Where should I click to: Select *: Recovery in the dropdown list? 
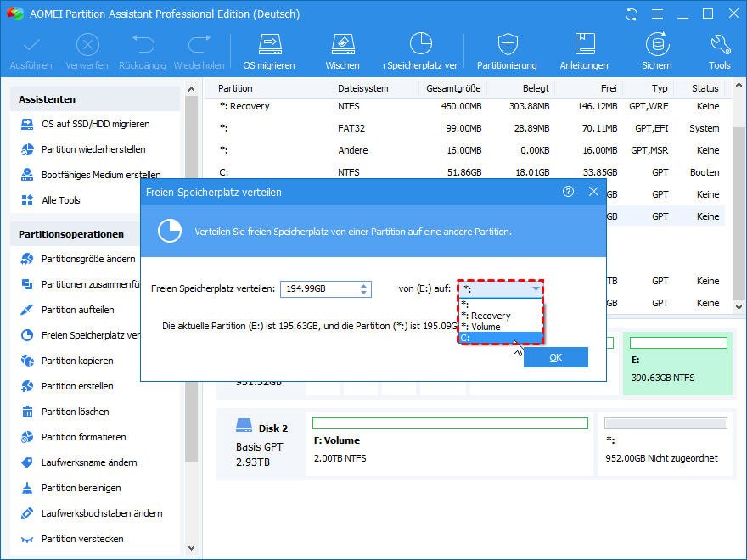[500, 316]
